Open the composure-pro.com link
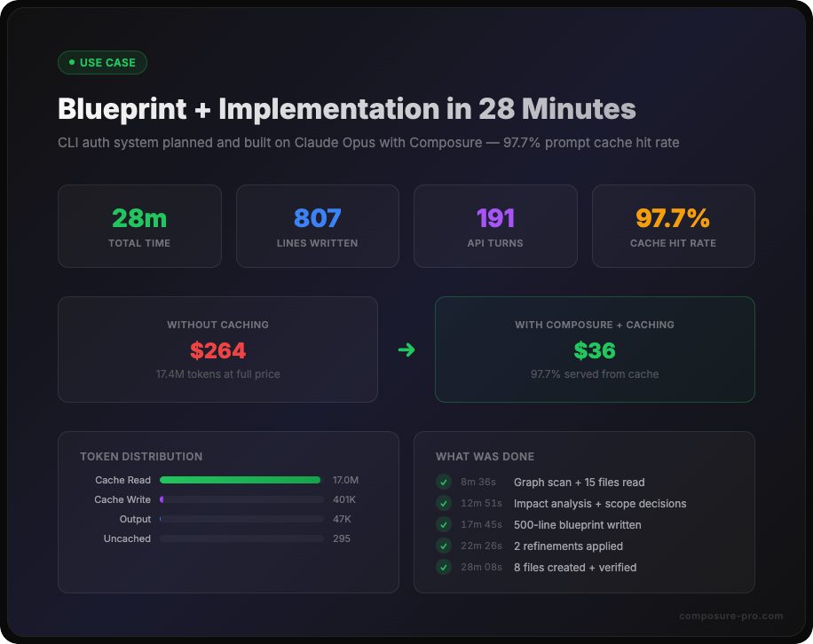The image size is (813, 644). tap(730, 616)
